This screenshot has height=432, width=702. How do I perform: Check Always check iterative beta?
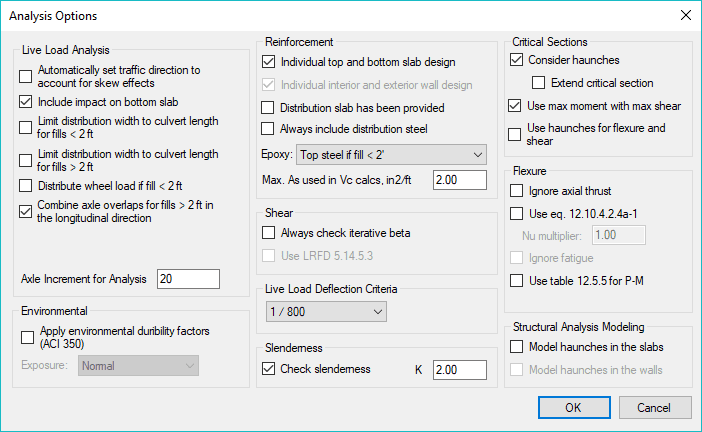[267, 233]
